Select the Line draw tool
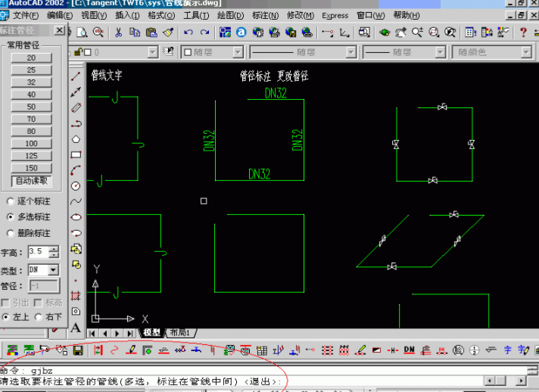Image resolution: width=539 pixels, height=392 pixels. click(x=76, y=76)
